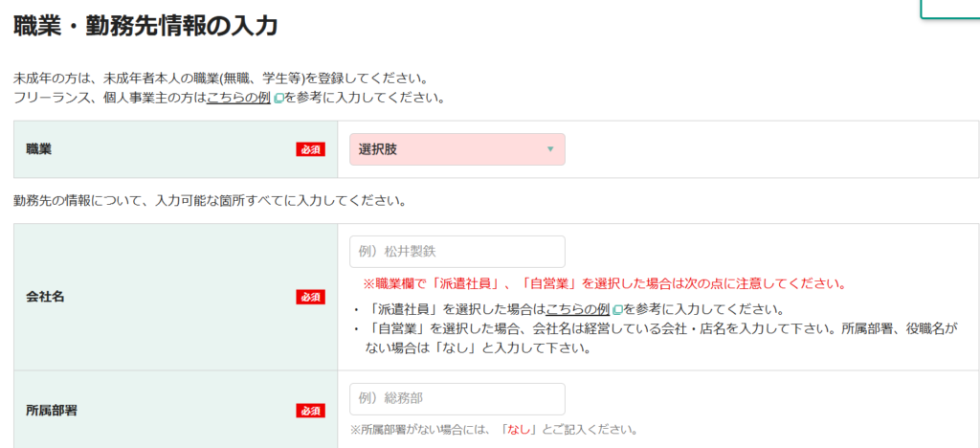Image resolution: width=980 pixels, height=448 pixels.
Task: Click external-link icon beside 派遣社員 こちらの例
Action: tap(616, 310)
